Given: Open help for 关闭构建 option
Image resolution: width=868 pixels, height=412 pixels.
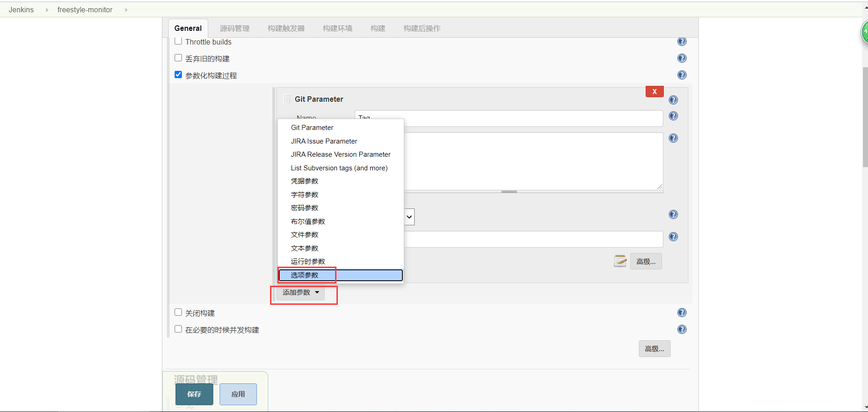Looking at the screenshot, I should (682, 313).
